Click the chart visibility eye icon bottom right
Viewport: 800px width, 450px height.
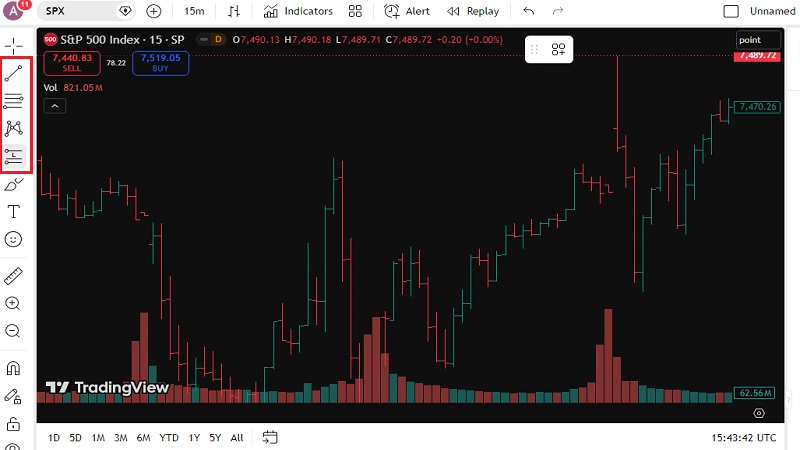coord(759,413)
